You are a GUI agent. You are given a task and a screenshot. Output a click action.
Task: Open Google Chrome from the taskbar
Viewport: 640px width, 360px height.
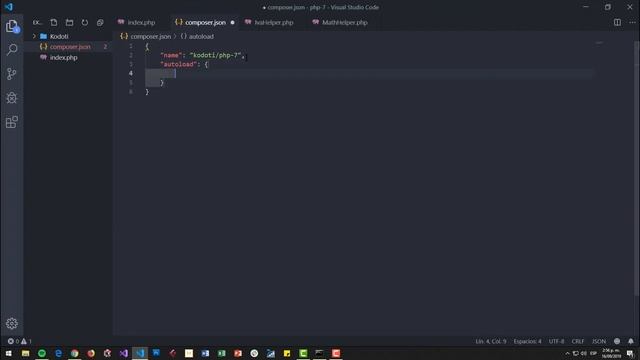pos(74,353)
